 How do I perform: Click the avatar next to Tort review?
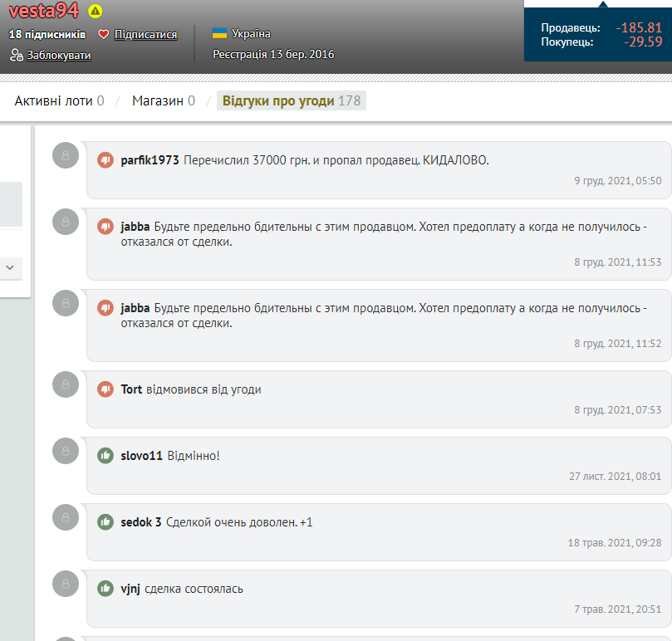pyautogui.click(x=66, y=384)
